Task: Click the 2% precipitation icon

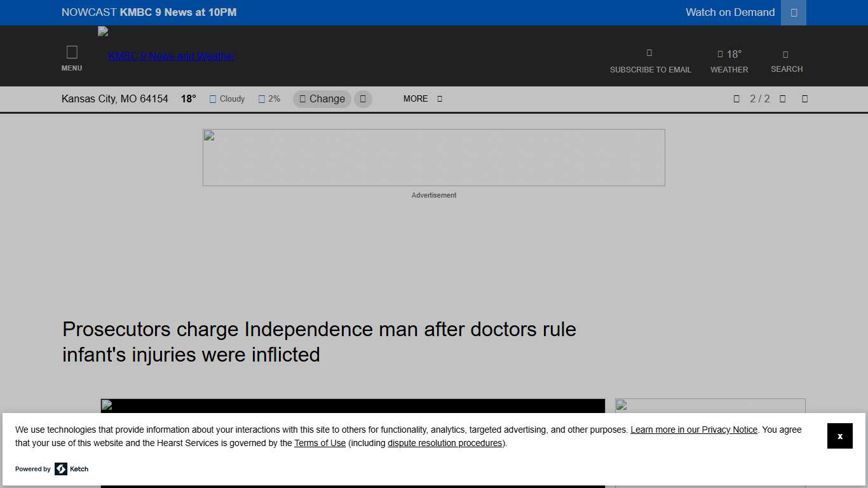Action: coord(262,99)
